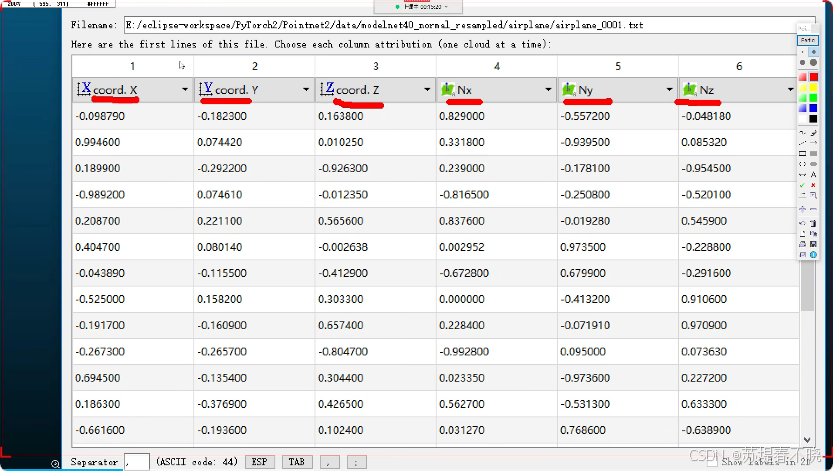Select the arrow drawing tool
Screen dimensions: 833x471
point(813,143)
